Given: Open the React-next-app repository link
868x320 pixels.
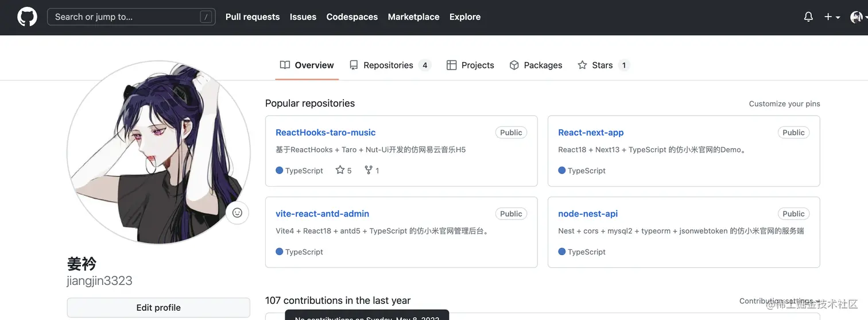Looking at the screenshot, I should pyautogui.click(x=591, y=132).
